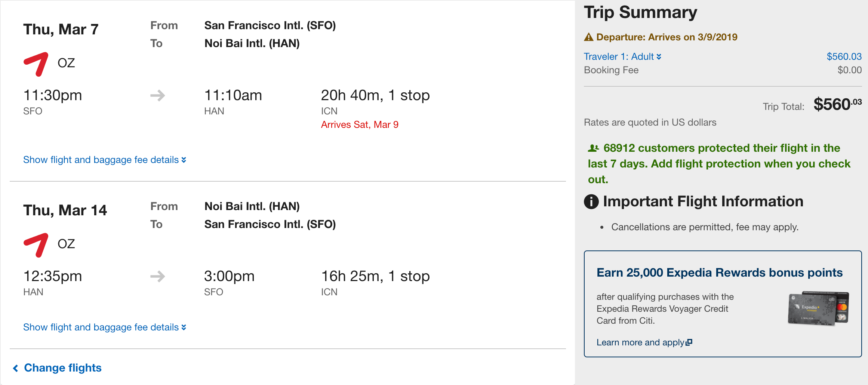The image size is (868, 385).
Task: Click the back chevron beside Change flights
Action: (x=16, y=368)
